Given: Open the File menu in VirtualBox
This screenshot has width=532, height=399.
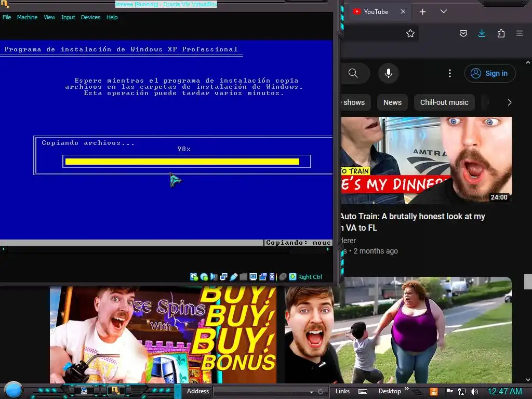Looking at the screenshot, I should (7, 17).
